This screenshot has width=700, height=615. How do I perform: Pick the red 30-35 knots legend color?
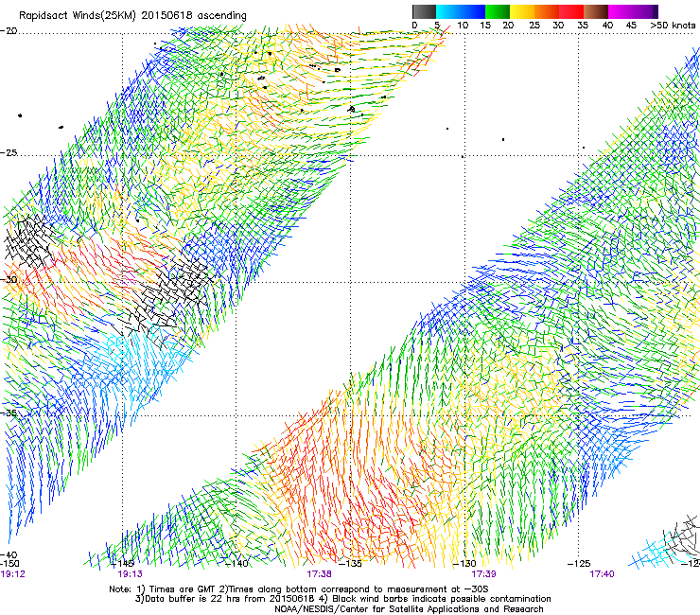(x=571, y=11)
